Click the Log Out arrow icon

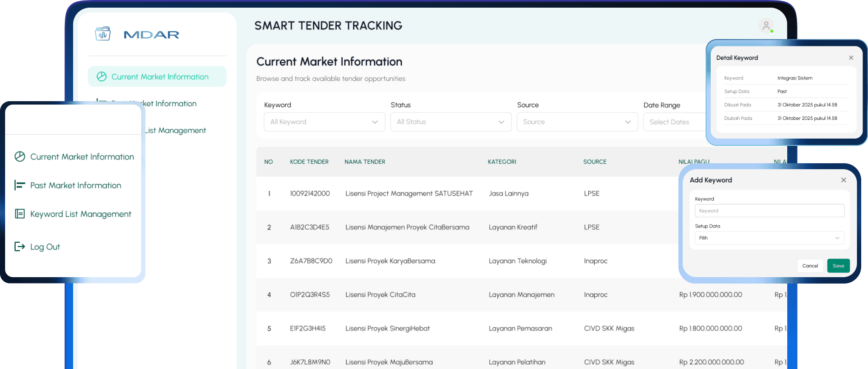click(20, 247)
